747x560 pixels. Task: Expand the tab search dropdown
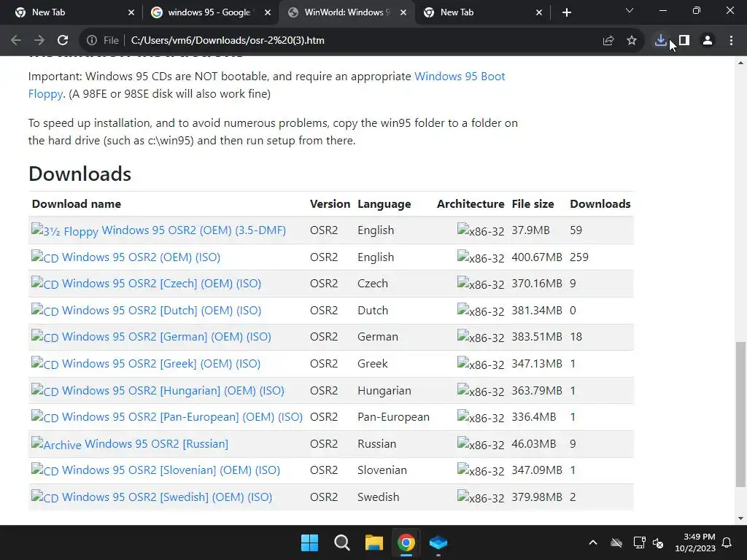(x=630, y=12)
